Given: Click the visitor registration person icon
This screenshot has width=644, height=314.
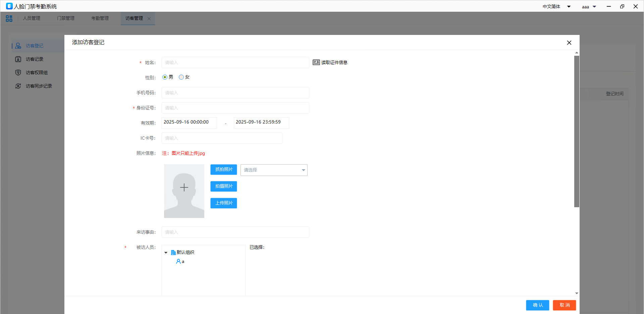Looking at the screenshot, I should pos(18,46).
